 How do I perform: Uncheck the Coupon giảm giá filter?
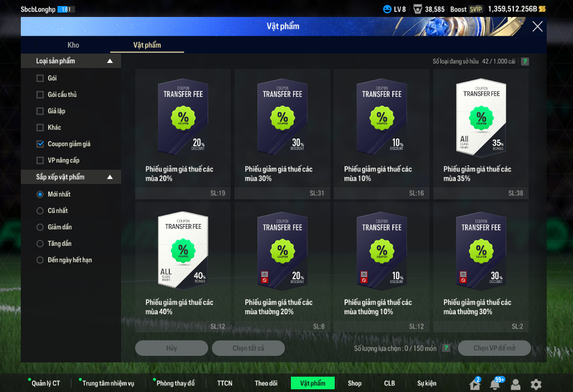pos(40,144)
